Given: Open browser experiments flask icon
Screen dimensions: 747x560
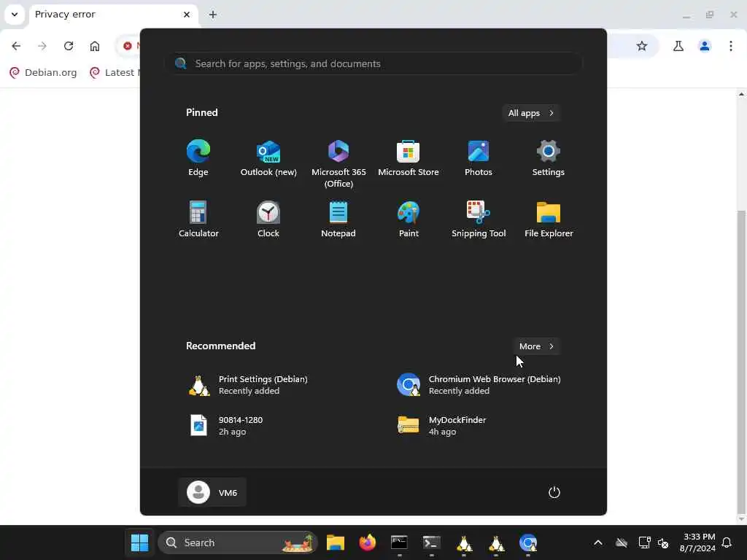Looking at the screenshot, I should (678, 46).
